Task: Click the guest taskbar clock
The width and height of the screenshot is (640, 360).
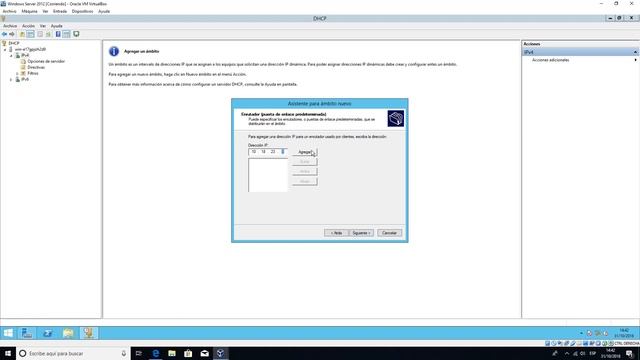Action: point(624,333)
